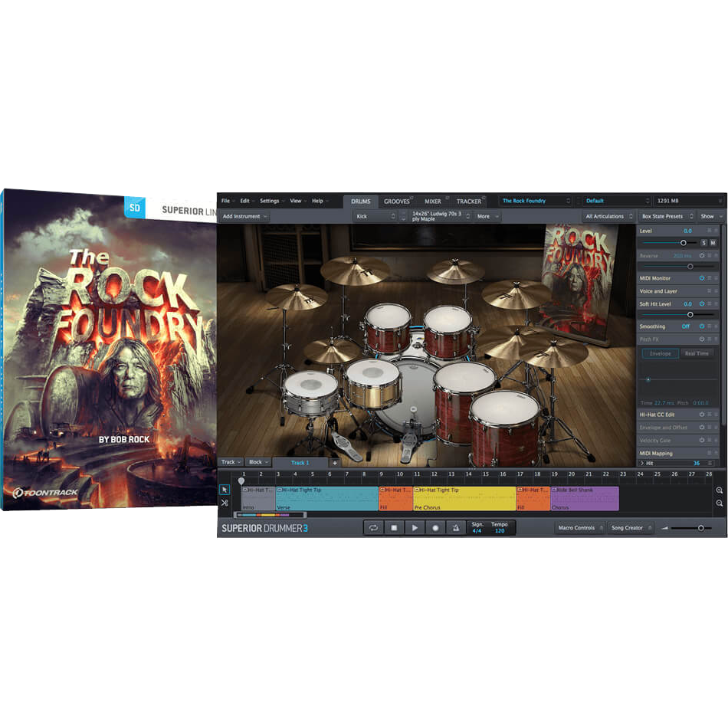Select the scissors cut tool
The image size is (728, 728).
225,503
